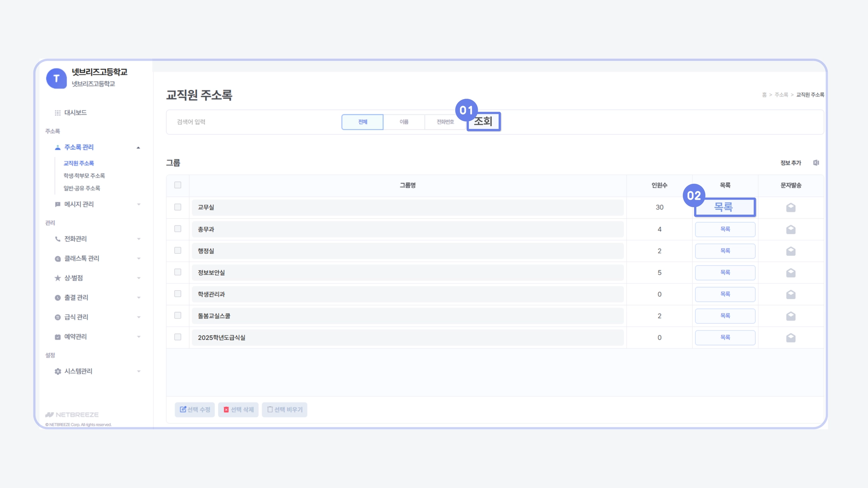This screenshot has width=868, height=488.
Task: Click the 선택 수정 edit button
Action: (x=195, y=410)
